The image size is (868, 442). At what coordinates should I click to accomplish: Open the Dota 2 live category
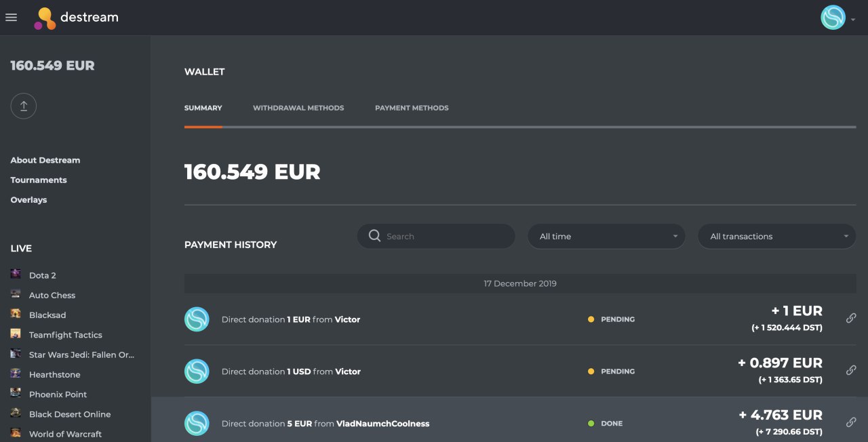pyautogui.click(x=43, y=275)
